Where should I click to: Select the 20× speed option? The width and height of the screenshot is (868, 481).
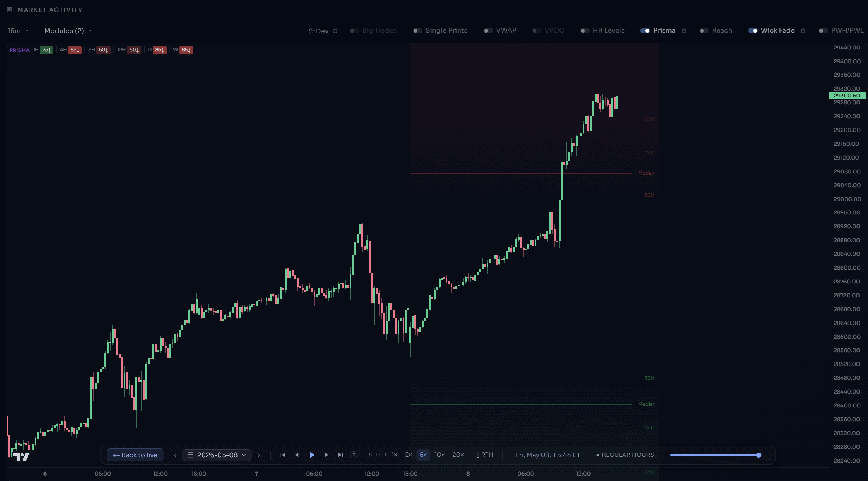458,455
